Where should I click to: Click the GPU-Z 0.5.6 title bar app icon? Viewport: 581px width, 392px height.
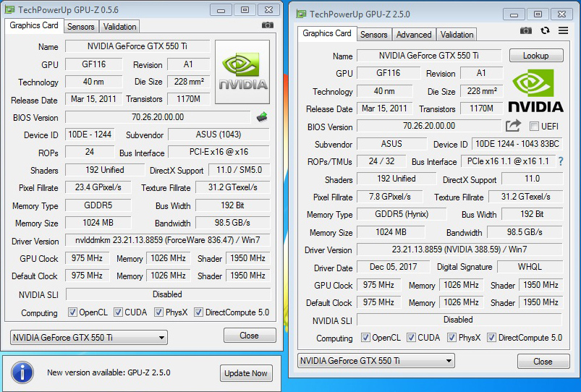10,9
